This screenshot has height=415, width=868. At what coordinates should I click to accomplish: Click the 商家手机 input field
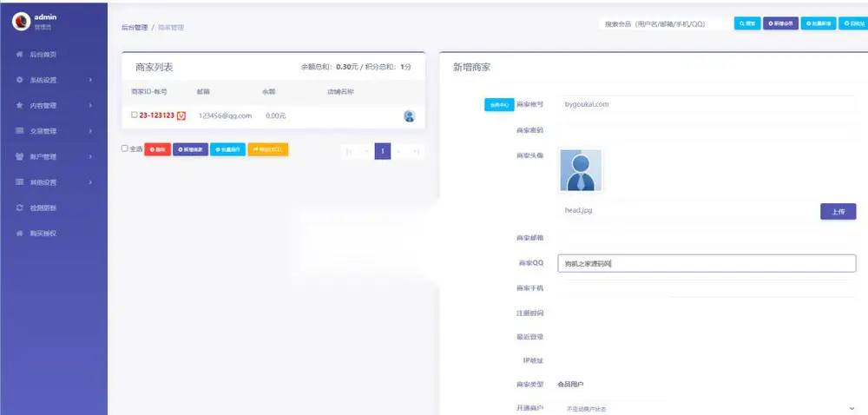pos(707,288)
